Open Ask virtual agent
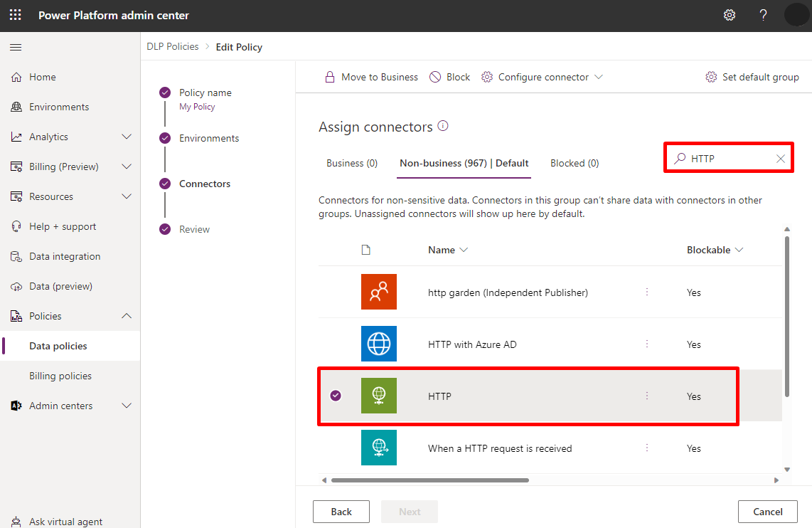812x528 pixels. 65,522
